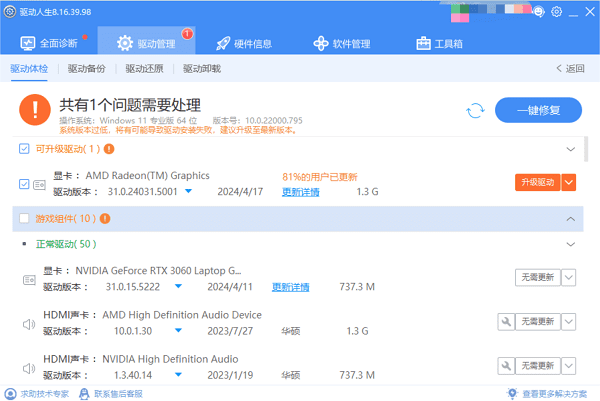Uncheck the AMD Radeon Graphics driver checkbox

pyautogui.click(x=25, y=184)
